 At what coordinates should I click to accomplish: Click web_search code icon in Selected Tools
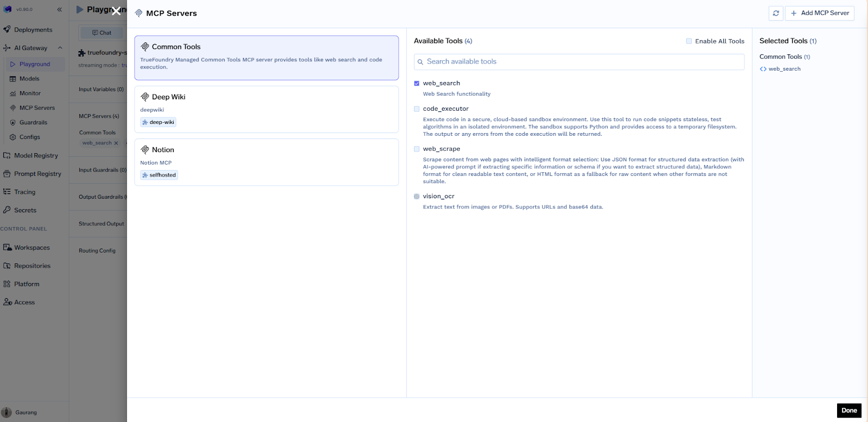point(763,69)
